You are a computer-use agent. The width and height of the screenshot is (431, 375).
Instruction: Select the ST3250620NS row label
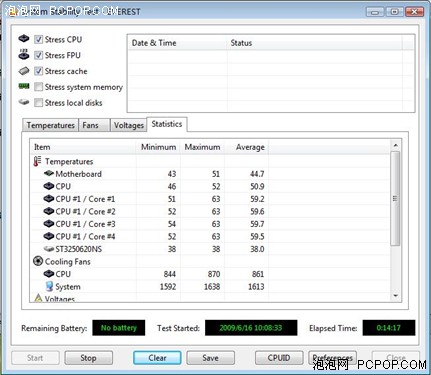[79, 249]
